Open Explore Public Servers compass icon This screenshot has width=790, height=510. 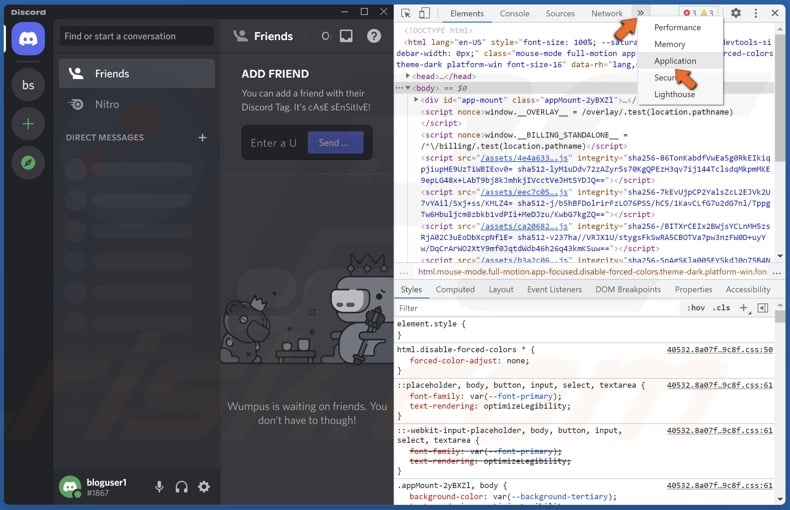pyautogui.click(x=28, y=162)
